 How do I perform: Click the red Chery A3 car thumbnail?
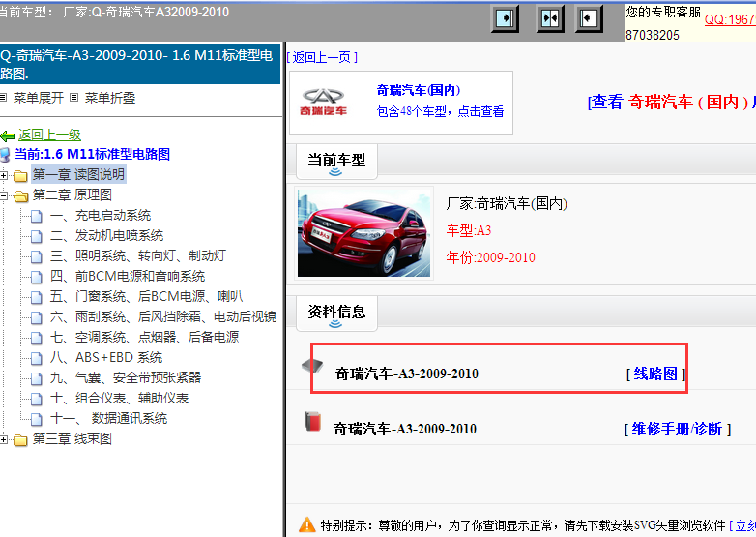(x=364, y=233)
